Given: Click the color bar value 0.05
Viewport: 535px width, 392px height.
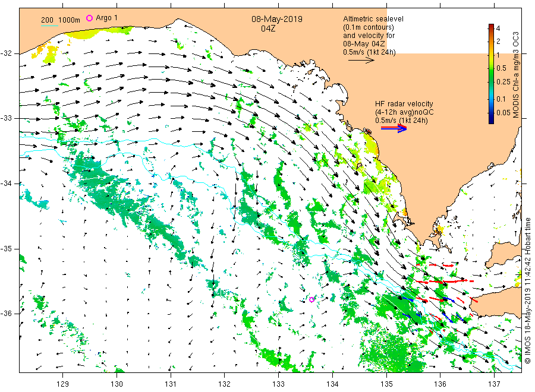Looking at the screenshot, I should pyautogui.click(x=503, y=113).
